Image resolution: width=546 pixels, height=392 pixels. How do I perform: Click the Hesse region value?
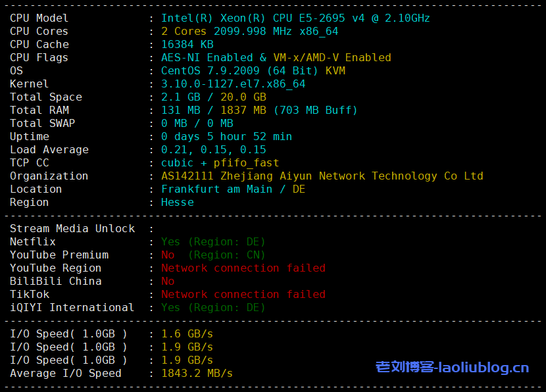pos(177,203)
